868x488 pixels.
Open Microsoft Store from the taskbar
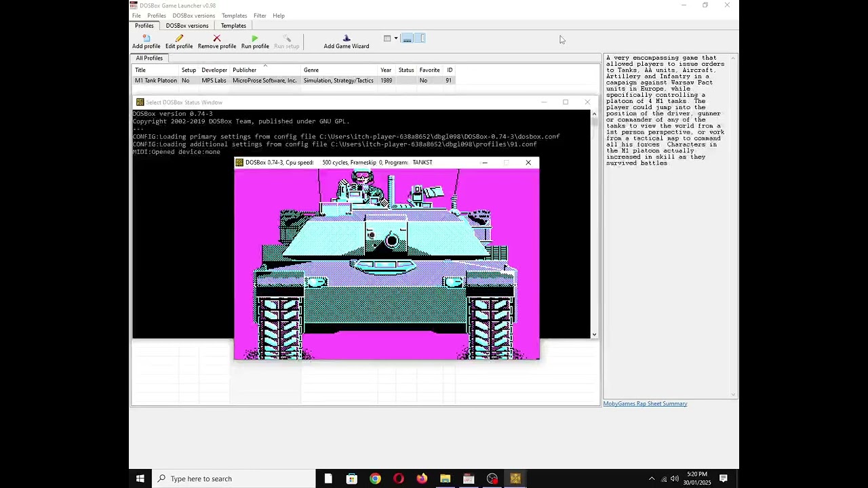[351, 479]
